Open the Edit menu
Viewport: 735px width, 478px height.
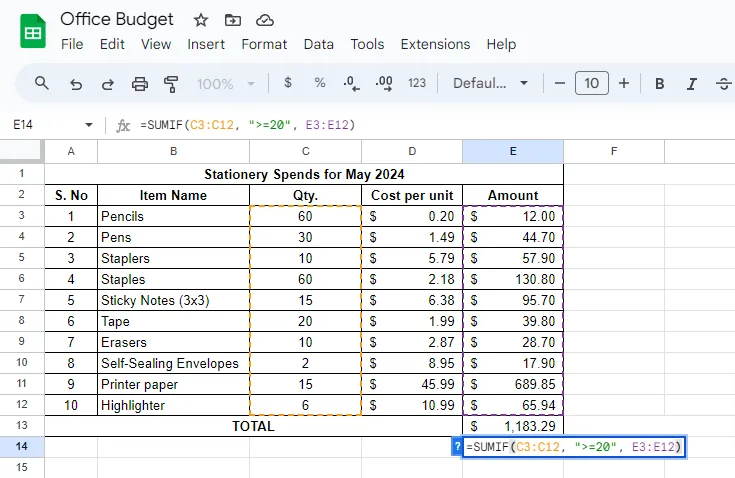(112, 44)
